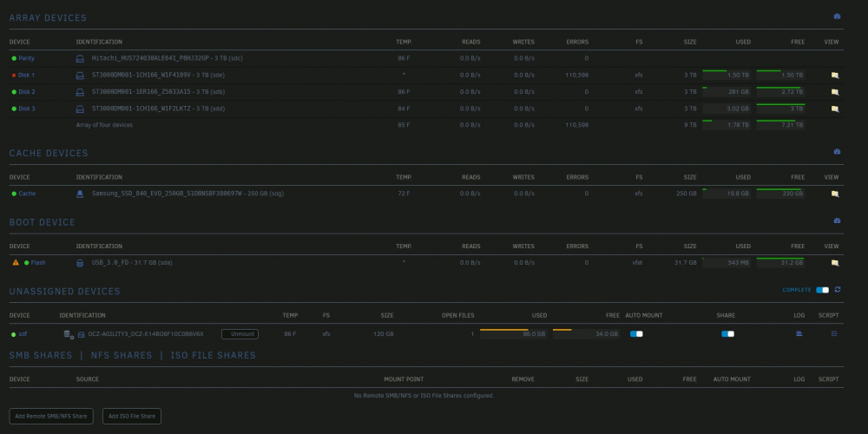Click the disk icon beside ST3000DM001-1CH166_W1F2LKTZ
The height and width of the screenshot is (434, 868).
[80, 109]
